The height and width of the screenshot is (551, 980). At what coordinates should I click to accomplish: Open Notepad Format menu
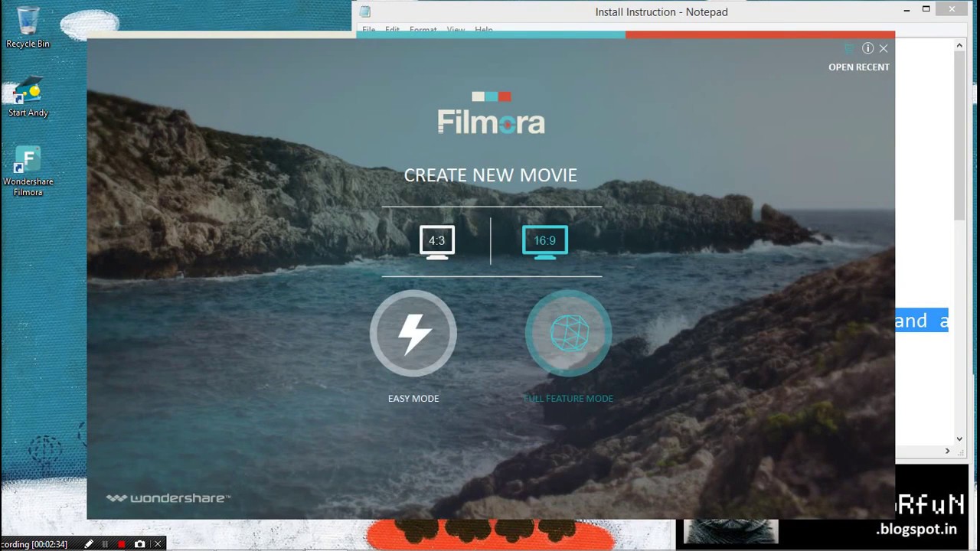click(423, 30)
